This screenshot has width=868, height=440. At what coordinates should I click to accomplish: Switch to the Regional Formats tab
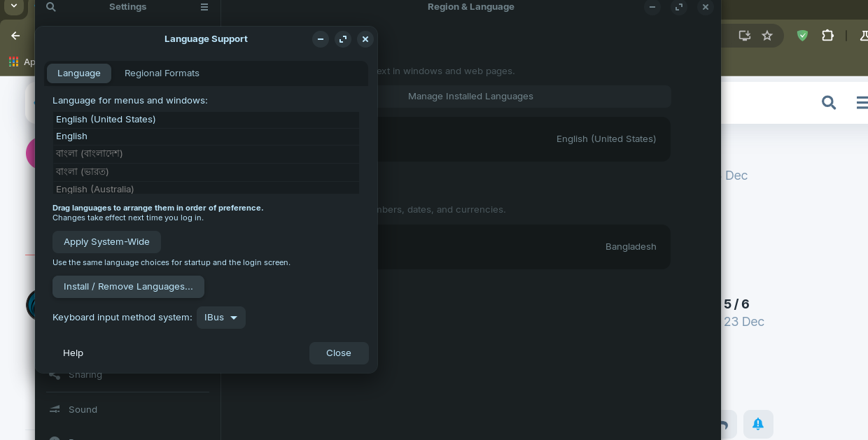[162, 73]
